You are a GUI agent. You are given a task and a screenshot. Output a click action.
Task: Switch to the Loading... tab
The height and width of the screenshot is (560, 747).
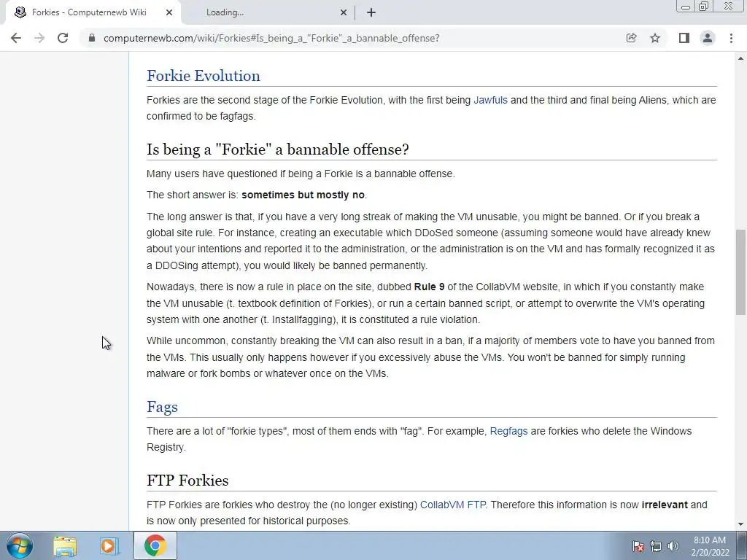(x=267, y=12)
